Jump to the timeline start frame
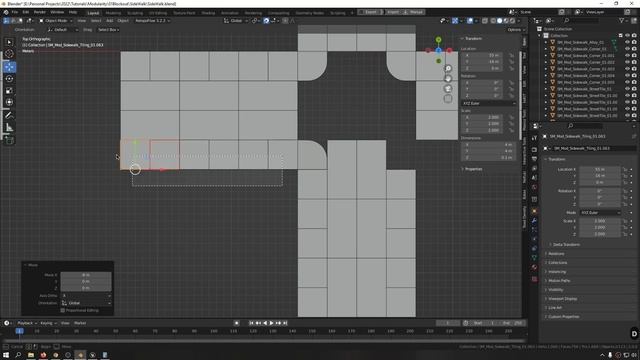Viewport: 640px width, 360px height. click(x=251, y=323)
